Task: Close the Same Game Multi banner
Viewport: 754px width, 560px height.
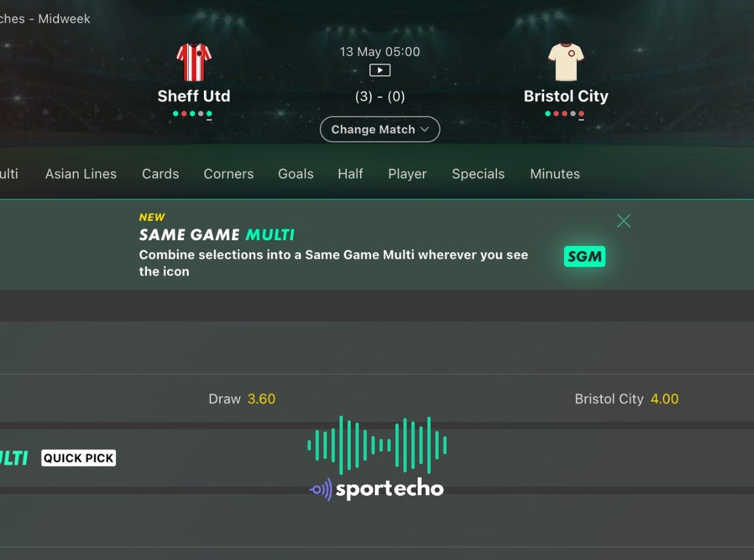Action: click(x=624, y=221)
